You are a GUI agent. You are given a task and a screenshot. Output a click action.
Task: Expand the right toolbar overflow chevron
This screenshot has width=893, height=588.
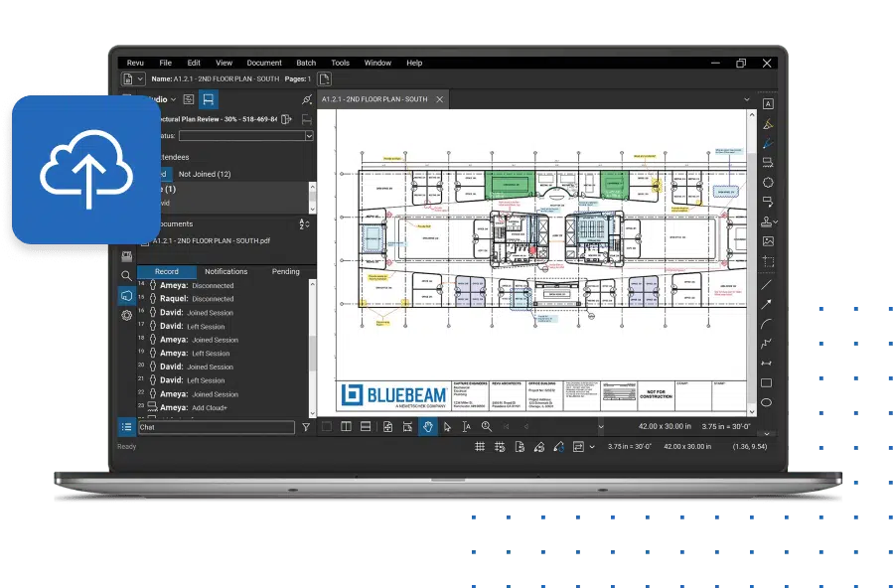click(767, 434)
